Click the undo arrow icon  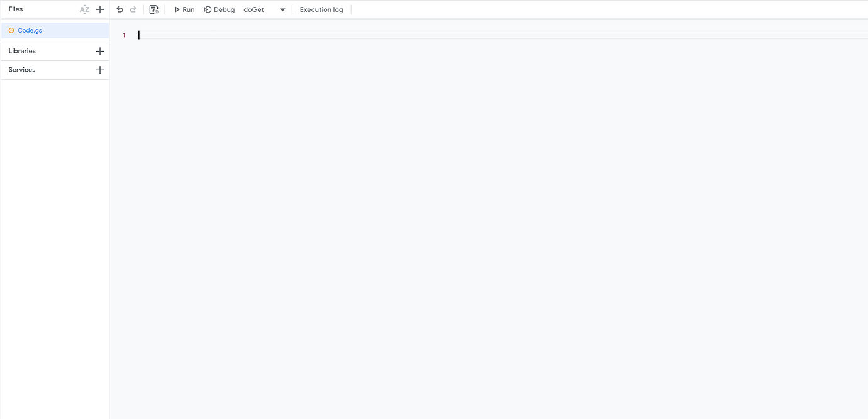(119, 9)
